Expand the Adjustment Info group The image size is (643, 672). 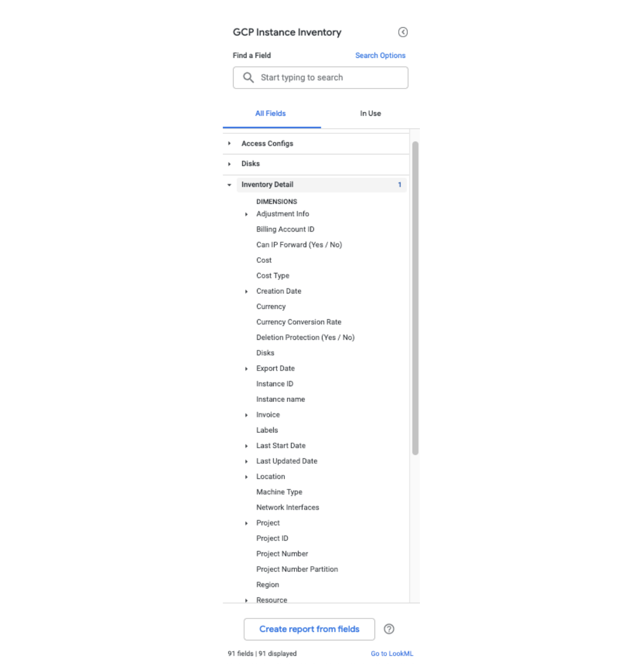click(x=246, y=214)
